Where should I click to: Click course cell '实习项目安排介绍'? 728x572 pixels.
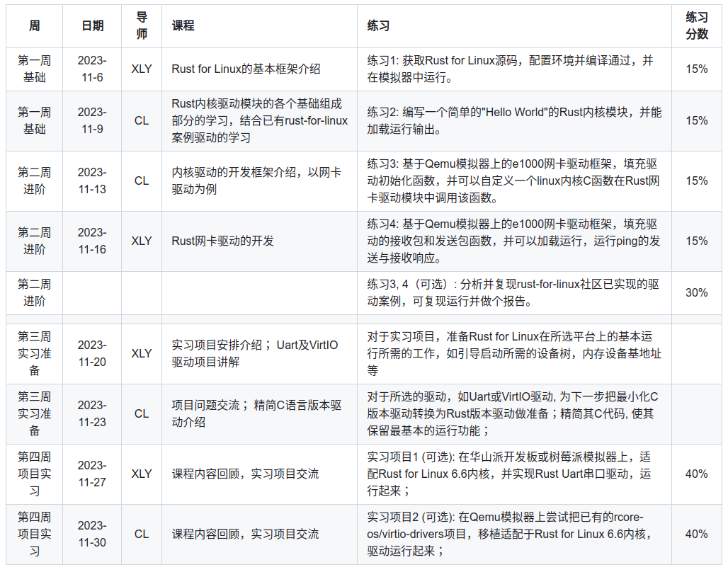pos(259,354)
